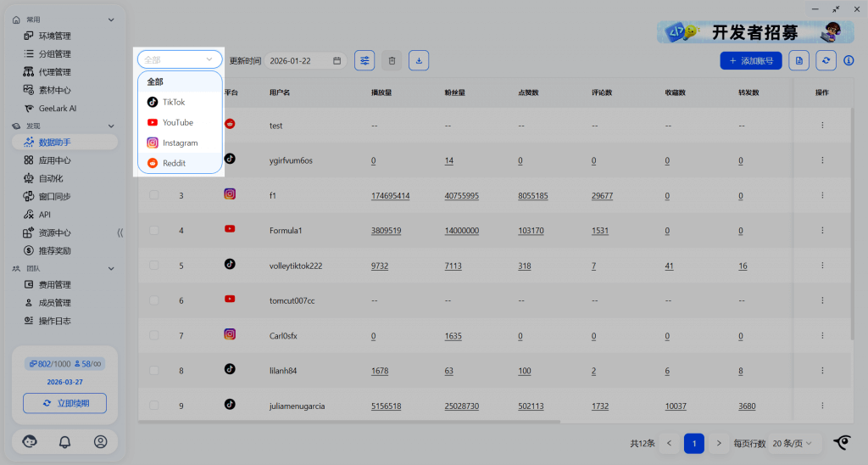Collapse the 团队 sidebar section

pos(111,268)
